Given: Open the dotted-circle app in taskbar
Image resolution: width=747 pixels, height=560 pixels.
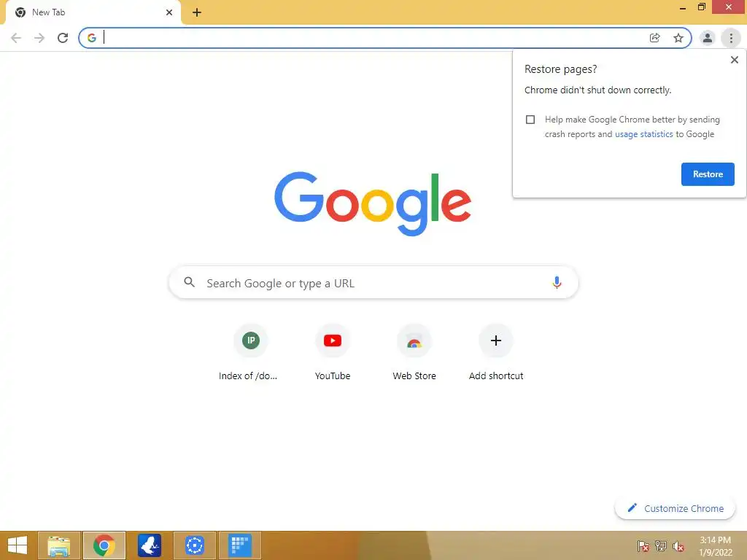Looking at the screenshot, I should pos(195,545).
